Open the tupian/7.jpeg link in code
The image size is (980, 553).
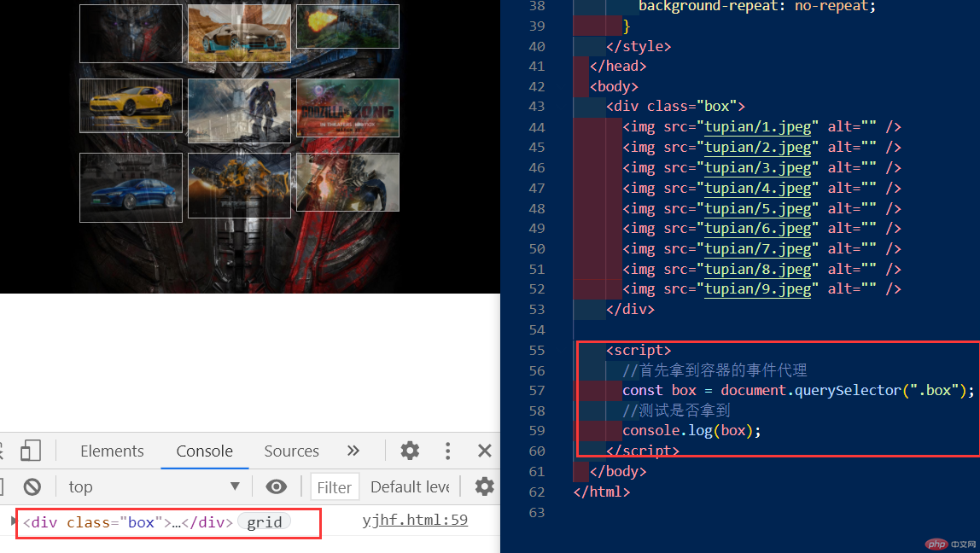tap(757, 248)
